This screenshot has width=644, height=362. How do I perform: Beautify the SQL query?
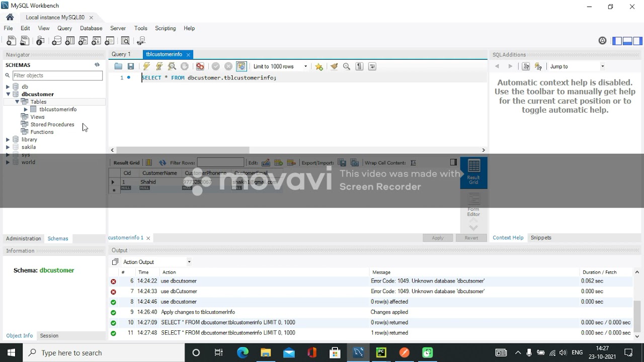tap(334, 66)
